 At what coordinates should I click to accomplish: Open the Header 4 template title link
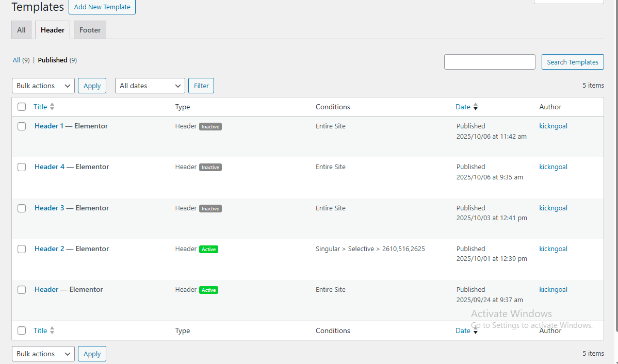coord(50,167)
